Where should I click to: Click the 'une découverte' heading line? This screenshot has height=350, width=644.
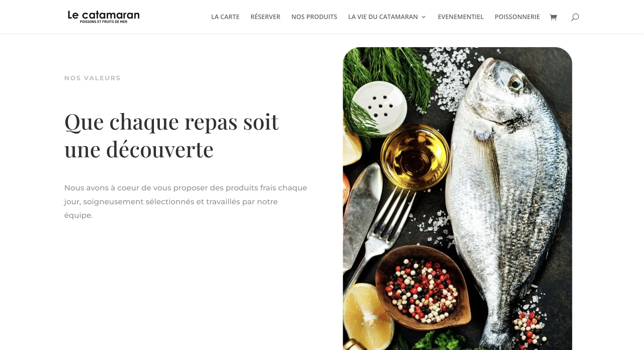coord(139,150)
